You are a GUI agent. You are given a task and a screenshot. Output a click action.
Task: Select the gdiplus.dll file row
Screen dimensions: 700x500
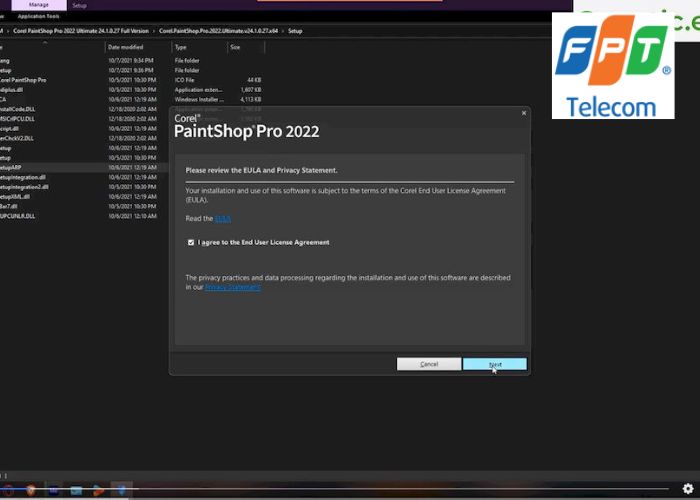click(x=11, y=90)
